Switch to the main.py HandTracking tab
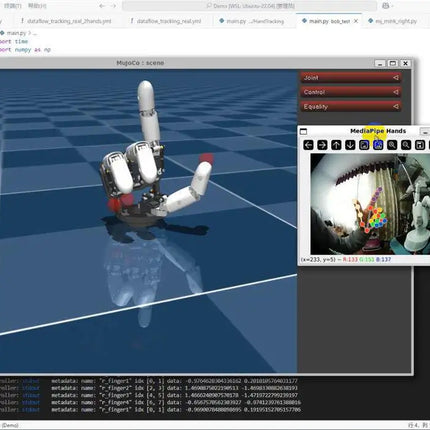 pos(252,21)
